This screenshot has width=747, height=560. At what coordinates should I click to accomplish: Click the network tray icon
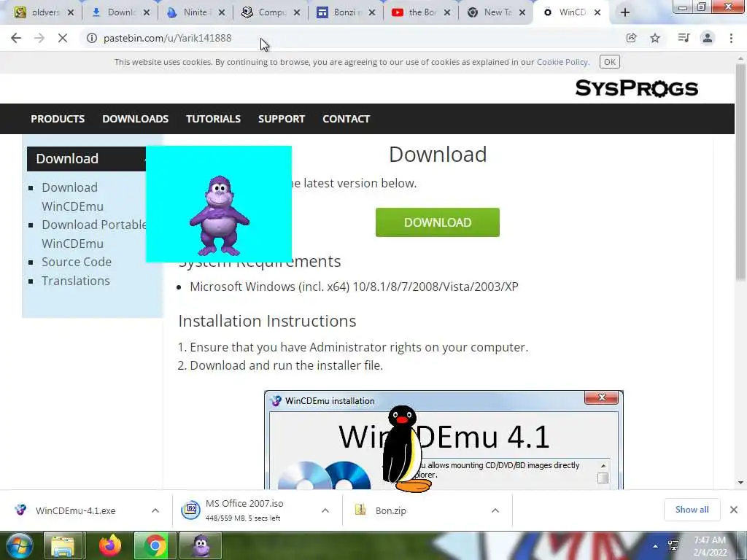673,545
